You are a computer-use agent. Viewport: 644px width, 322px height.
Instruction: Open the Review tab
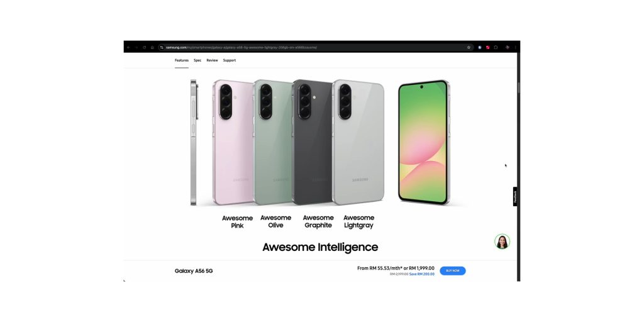212,60
